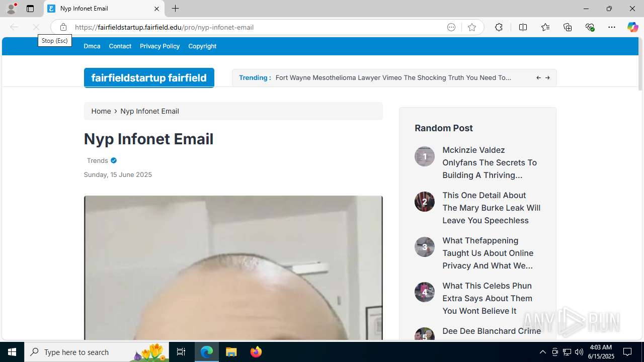The height and width of the screenshot is (362, 644).
Task: Toggle Split screen view
Action: (x=523, y=27)
